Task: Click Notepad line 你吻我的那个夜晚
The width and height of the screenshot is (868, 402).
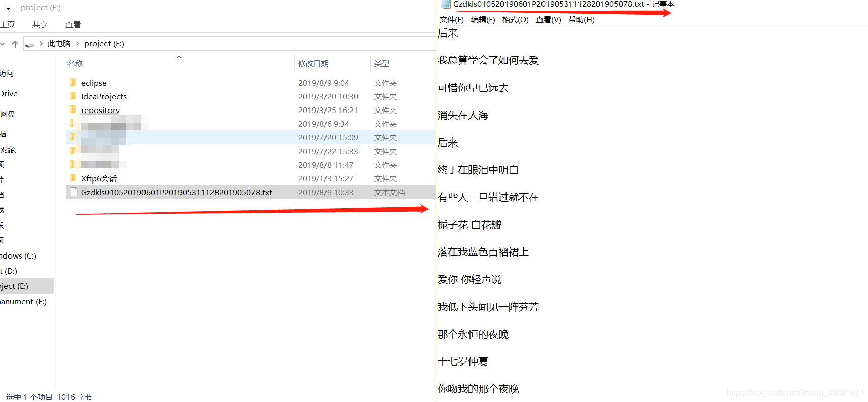Action: pos(478,389)
